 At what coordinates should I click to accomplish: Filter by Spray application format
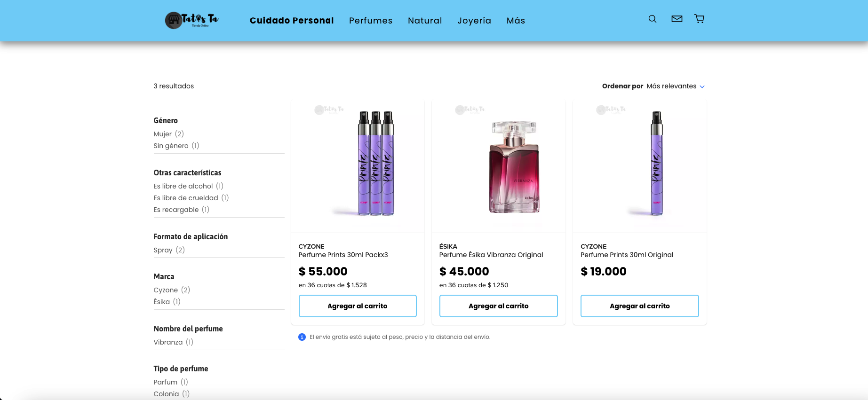163,250
